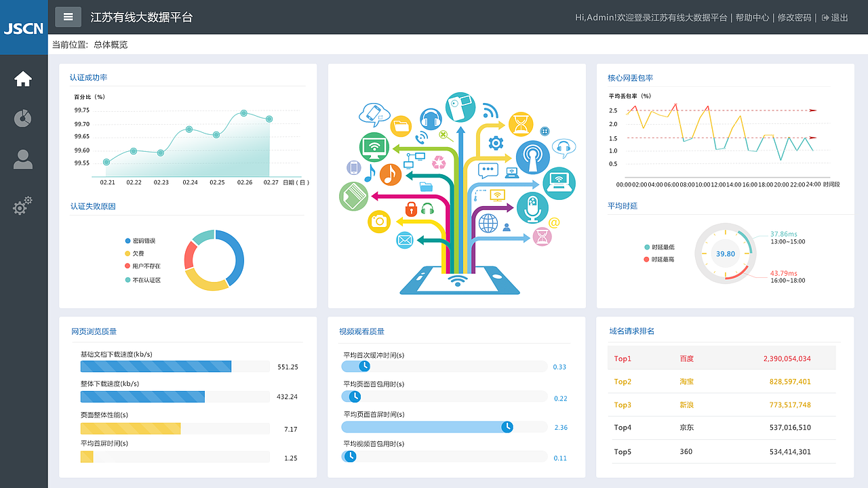Screen dimensions: 868x488
Task: Select 欠费 legend item
Action: [134, 253]
